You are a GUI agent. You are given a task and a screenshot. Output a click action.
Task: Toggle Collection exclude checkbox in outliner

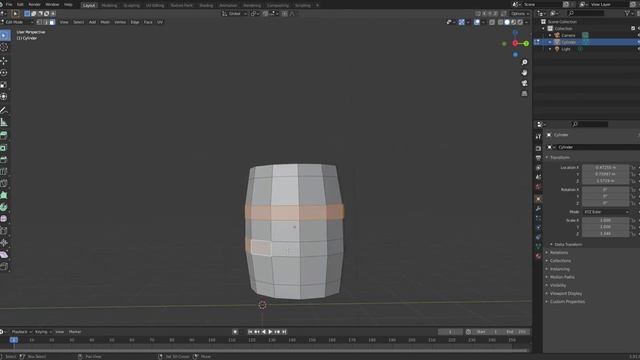(x=633, y=29)
